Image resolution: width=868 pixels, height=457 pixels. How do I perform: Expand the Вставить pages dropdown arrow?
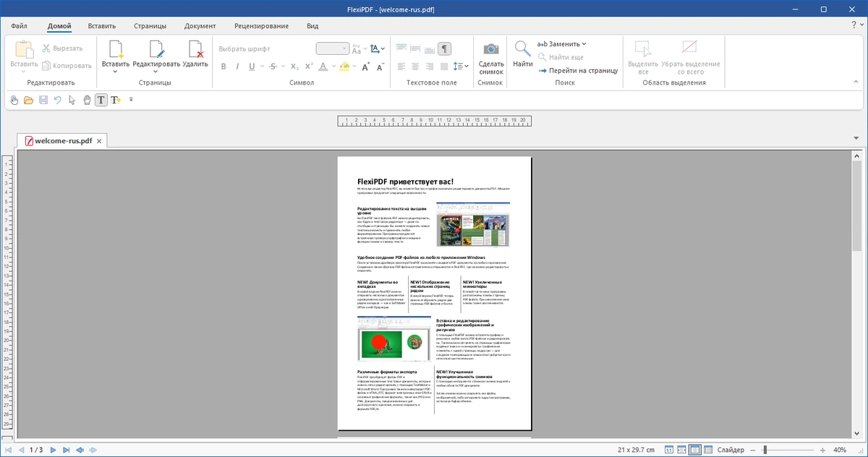[x=116, y=71]
